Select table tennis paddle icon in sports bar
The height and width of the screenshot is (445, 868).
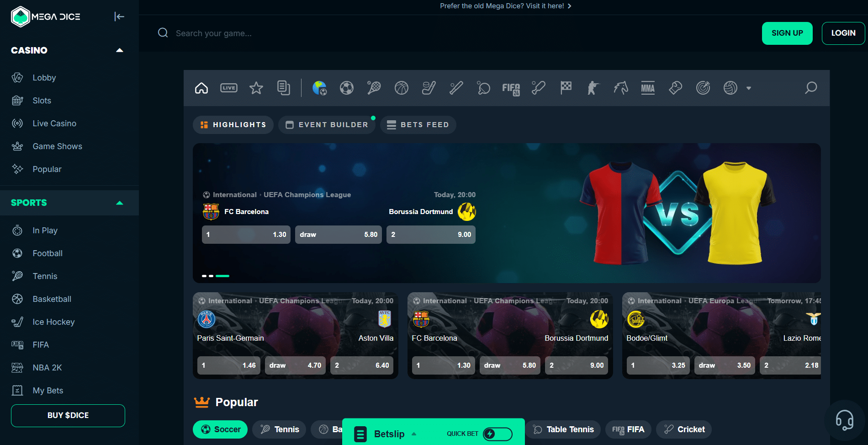[x=484, y=88]
